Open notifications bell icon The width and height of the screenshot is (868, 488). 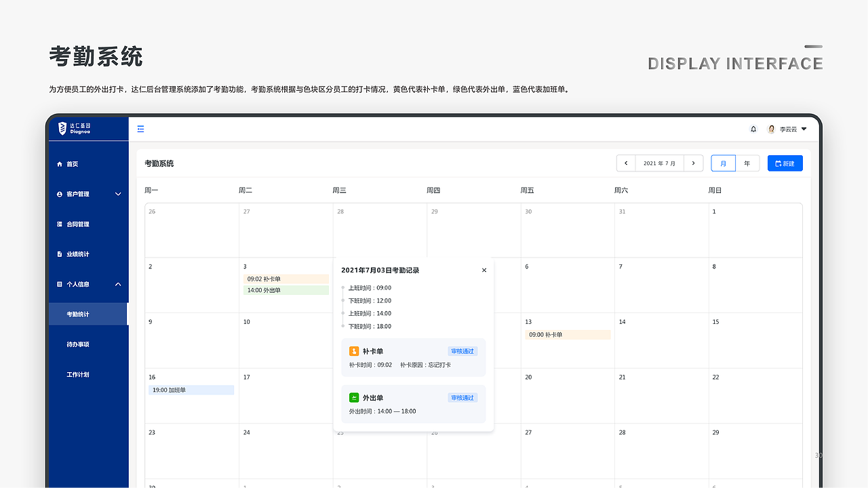[753, 129]
